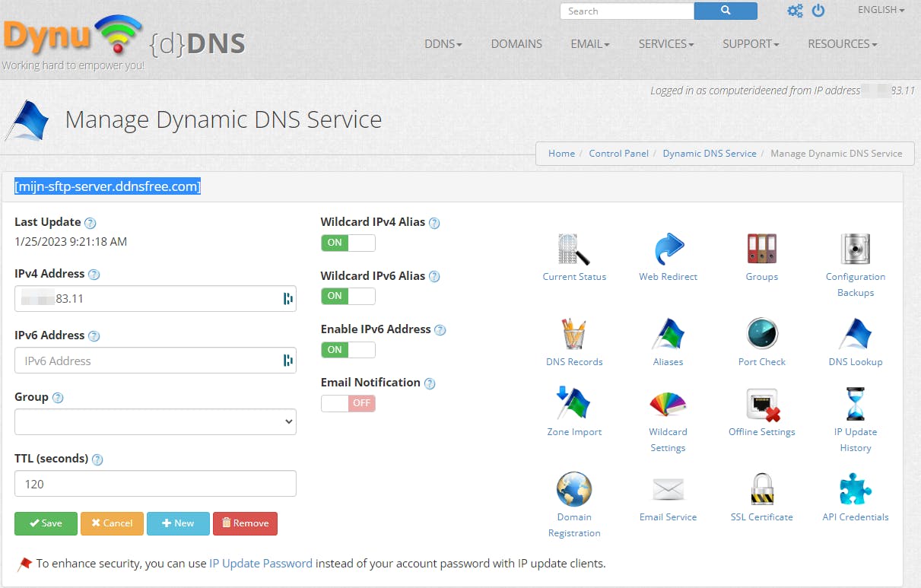Open the Zone Import icon
Image resolution: width=921 pixels, height=588 pixels.
[574, 403]
